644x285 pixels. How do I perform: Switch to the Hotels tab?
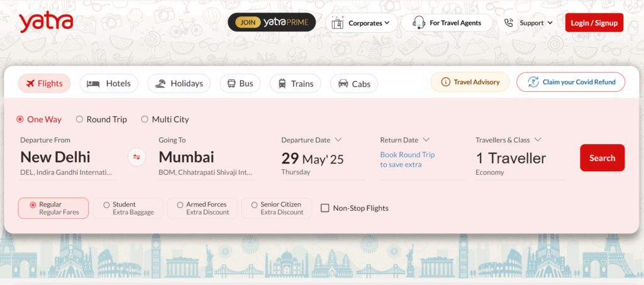pyautogui.click(x=109, y=84)
